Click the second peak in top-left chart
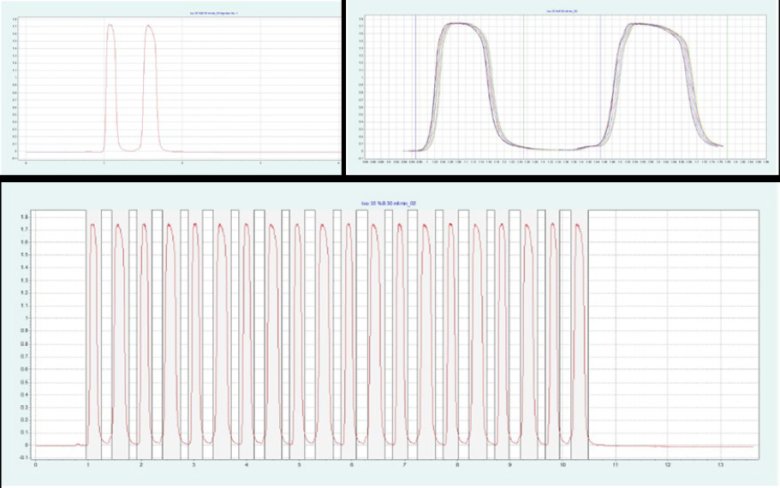780x488 pixels. (149, 27)
